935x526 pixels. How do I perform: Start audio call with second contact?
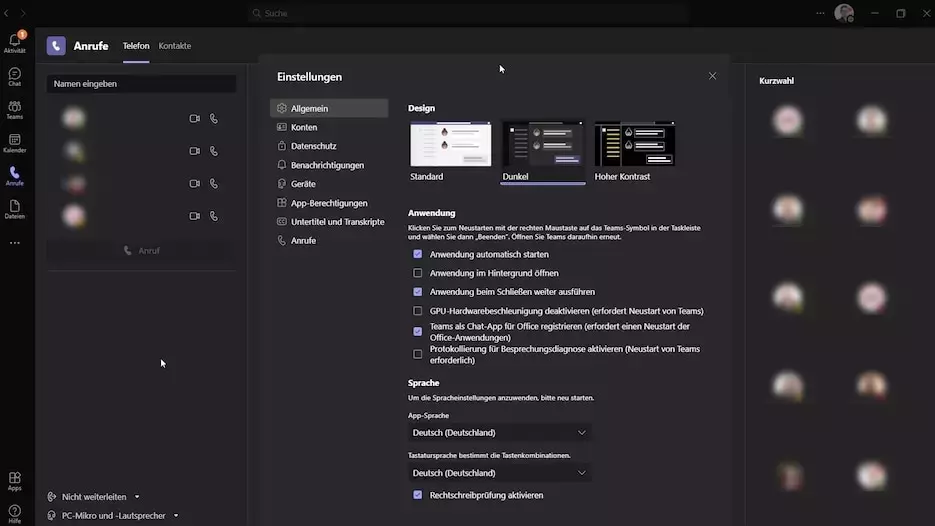point(214,151)
